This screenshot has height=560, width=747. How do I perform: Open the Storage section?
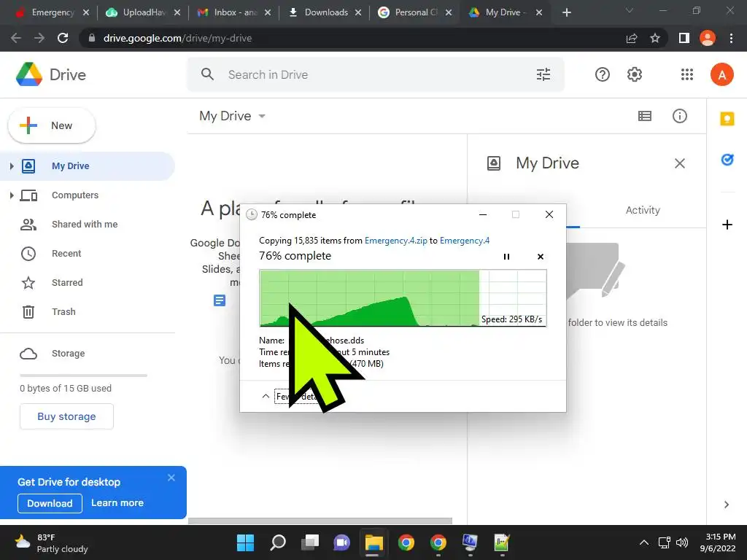[x=68, y=354]
